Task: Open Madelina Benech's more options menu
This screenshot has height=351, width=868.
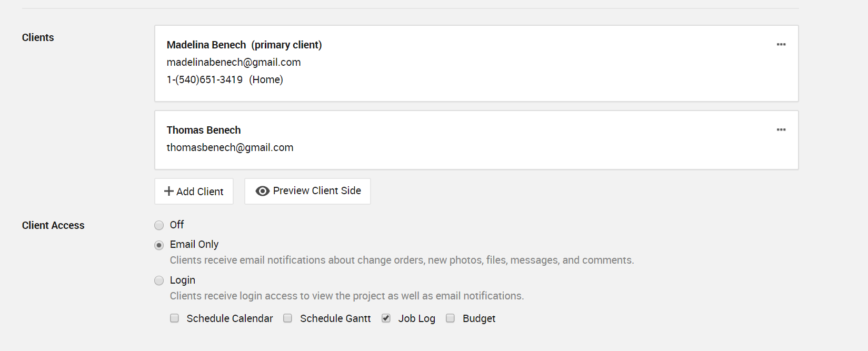Action: [x=781, y=45]
